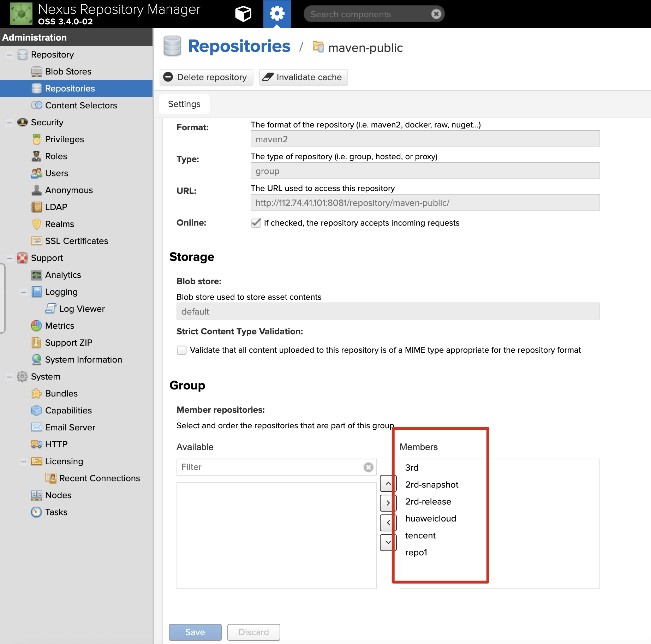Click the Delete repository button
This screenshot has width=651, height=644.
[206, 77]
